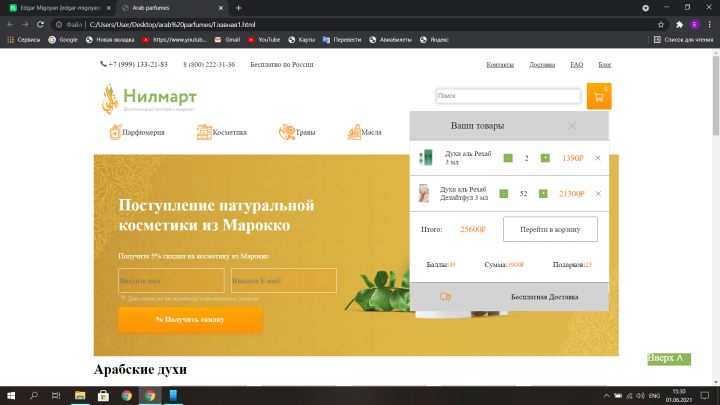Image resolution: width=720 pixels, height=405 pixels.
Task: Click the Вверх back-to-top button
Action: point(669,359)
